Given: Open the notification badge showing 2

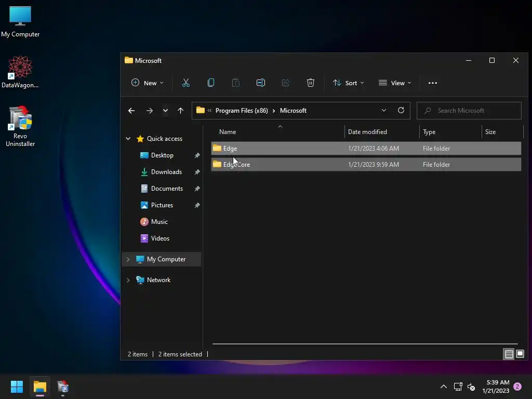Looking at the screenshot, I should click(517, 387).
